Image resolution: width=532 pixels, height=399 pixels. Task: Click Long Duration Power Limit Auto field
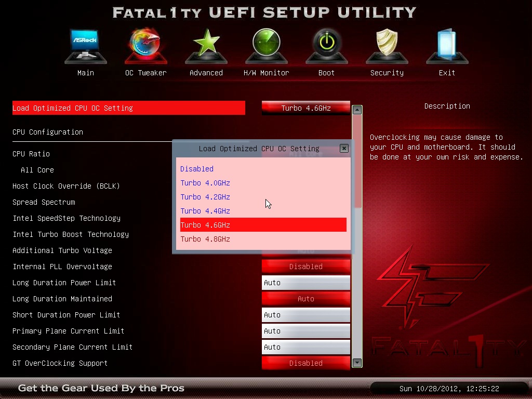point(305,283)
